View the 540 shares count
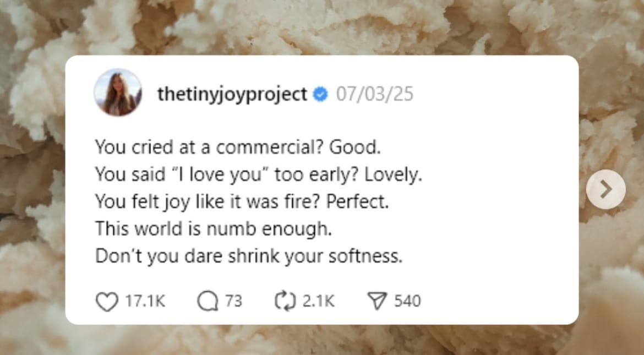 [407, 302]
